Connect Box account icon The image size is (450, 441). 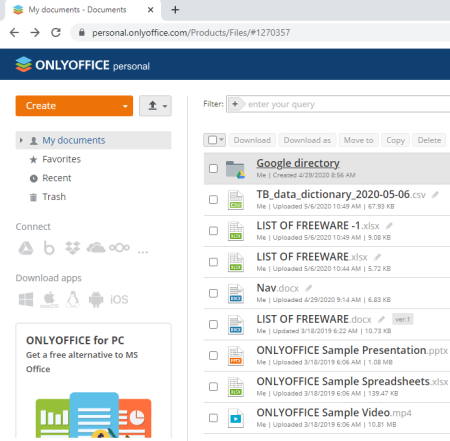coord(49,248)
